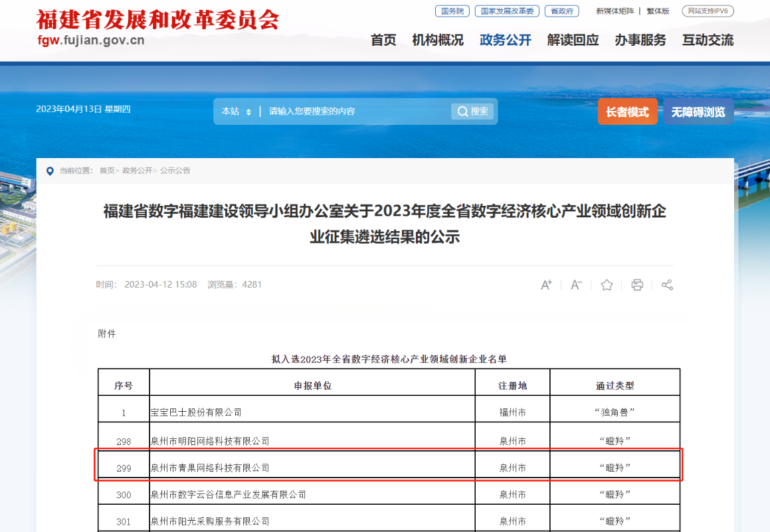Click the 公示公告 breadcrumb link
Image resolution: width=770 pixels, height=532 pixels.
(175, 171)
